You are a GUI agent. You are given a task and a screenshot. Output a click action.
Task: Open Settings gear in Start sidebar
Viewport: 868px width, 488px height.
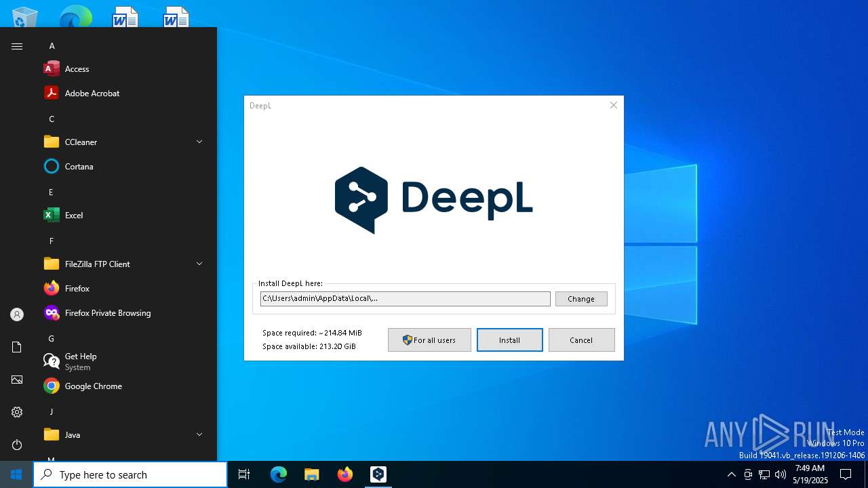pyautogui.click(x=17, y=412)
